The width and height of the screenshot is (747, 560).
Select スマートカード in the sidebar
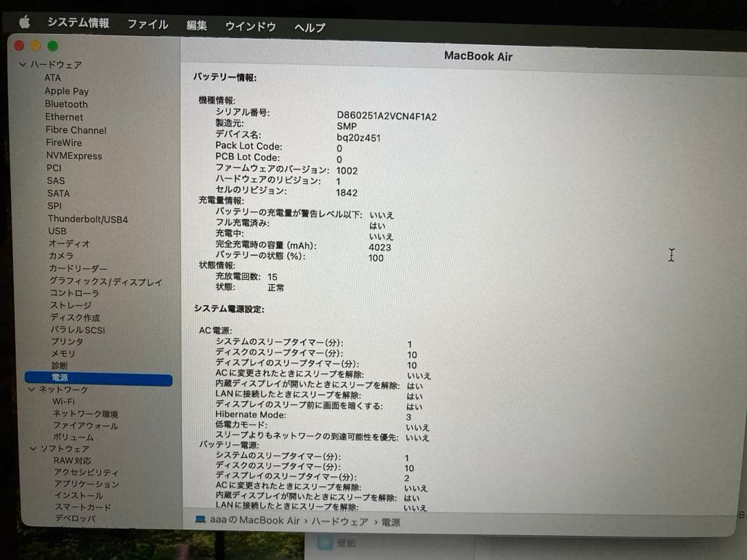pyautogui.click(x=82, y=507)
